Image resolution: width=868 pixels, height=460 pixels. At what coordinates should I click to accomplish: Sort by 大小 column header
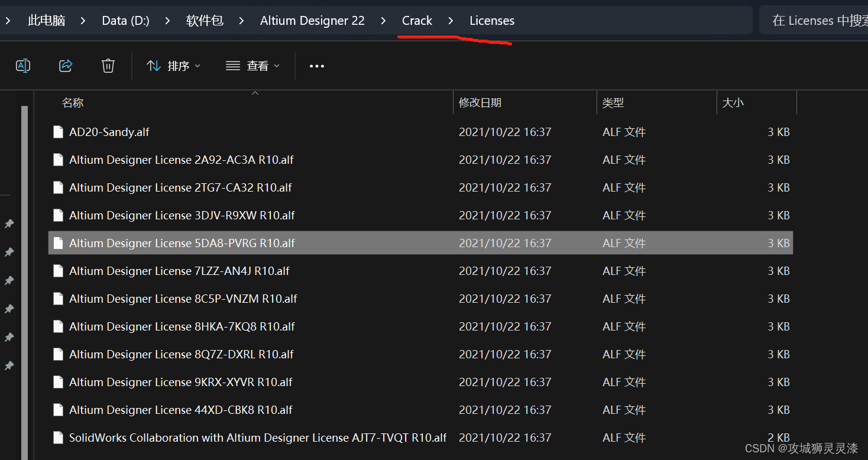(733, 103)
